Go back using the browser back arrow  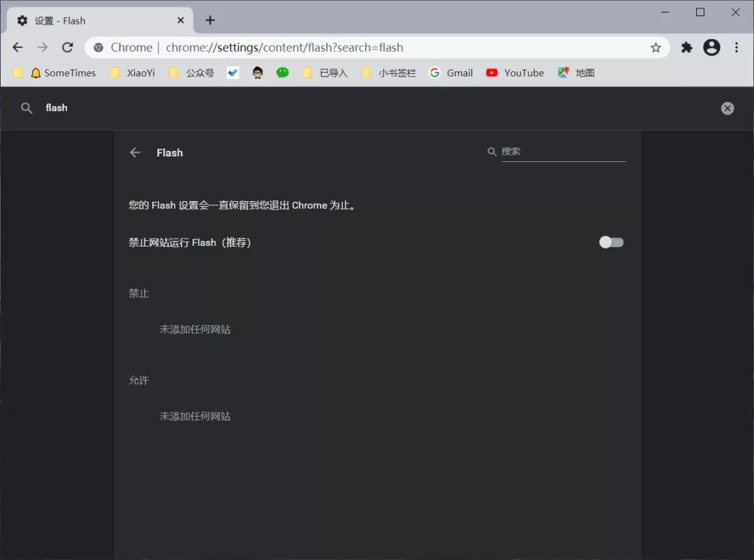(17, 47)
